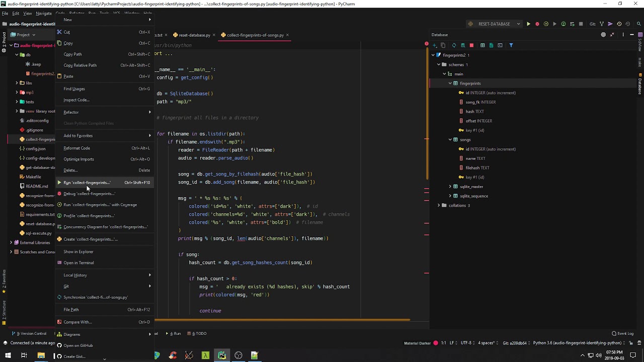Choose Reformat Code menu entry
Viewport: 644px width, 362px height.
click(104, 148)
